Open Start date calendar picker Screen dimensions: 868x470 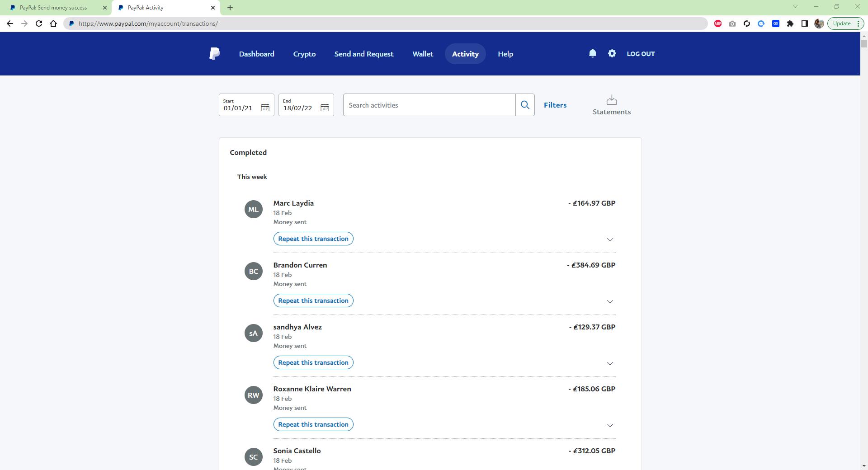[265, 108]
